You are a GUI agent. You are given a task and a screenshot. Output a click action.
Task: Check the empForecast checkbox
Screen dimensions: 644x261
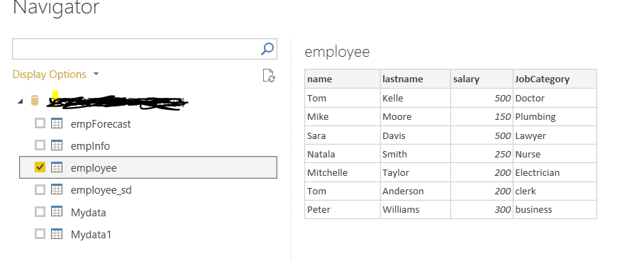pyautogui.click(x=40, y=123)
